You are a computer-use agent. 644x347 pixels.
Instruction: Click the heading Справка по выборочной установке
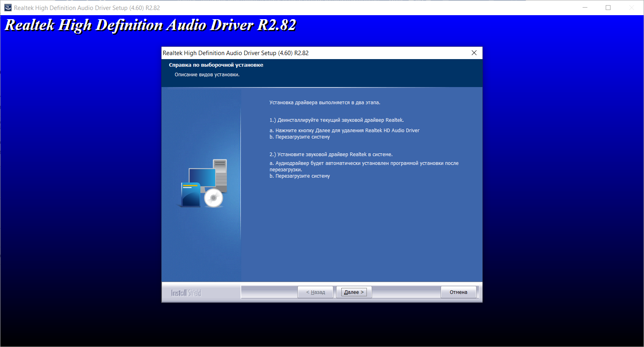coord(216,65)
